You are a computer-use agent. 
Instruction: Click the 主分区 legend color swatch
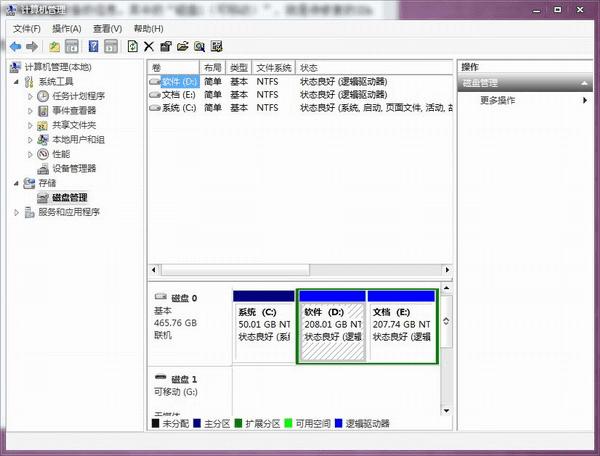[x=197, y=423]
